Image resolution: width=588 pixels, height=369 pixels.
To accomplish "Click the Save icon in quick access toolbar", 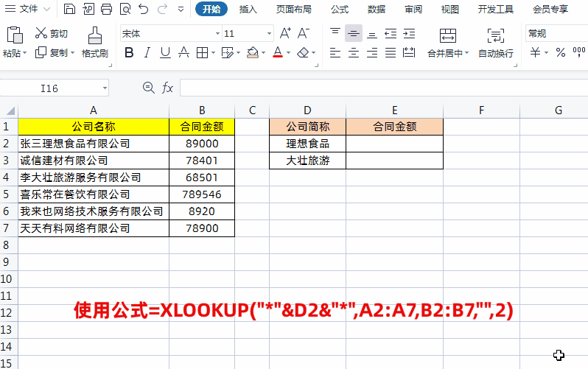I will point(69,9).
